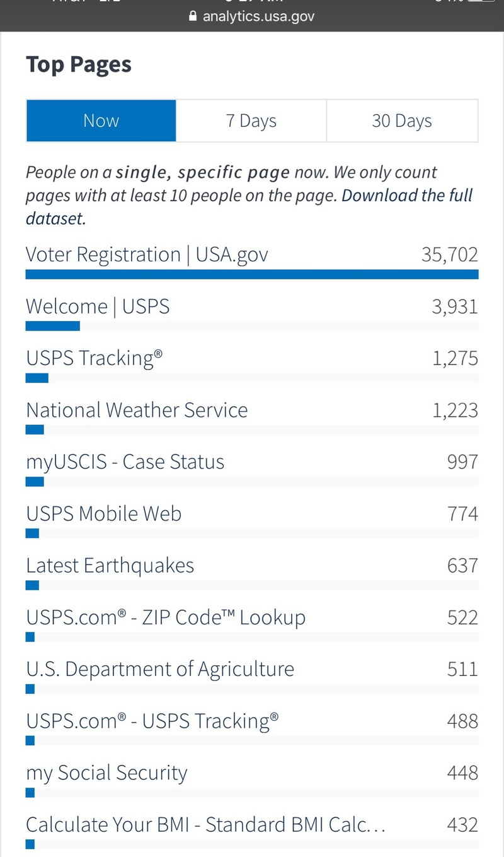The image size is (504, 857).
Task: Open USPS.com - USPS Tracking® entry
Action: click(x=152, y=720)
